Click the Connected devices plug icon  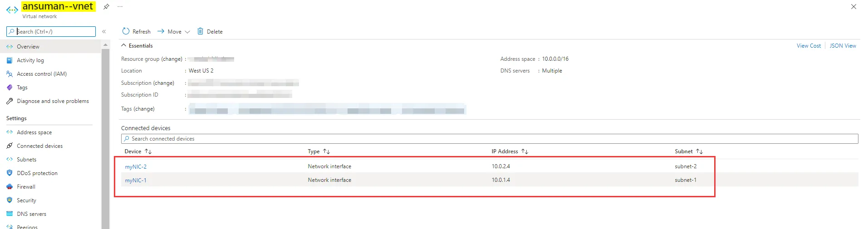pyautogui.click(x=10, y=146)
